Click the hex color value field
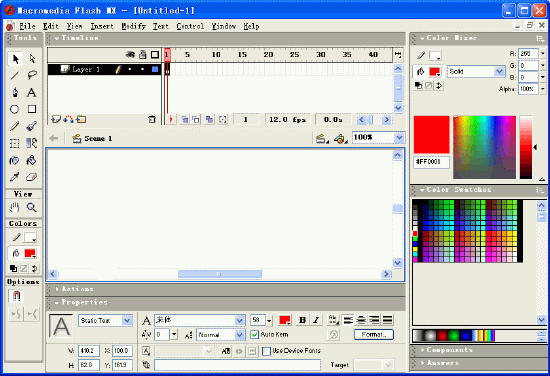This screenshot has height=376, width=550. pyautogui.click(x=431, y=162)
